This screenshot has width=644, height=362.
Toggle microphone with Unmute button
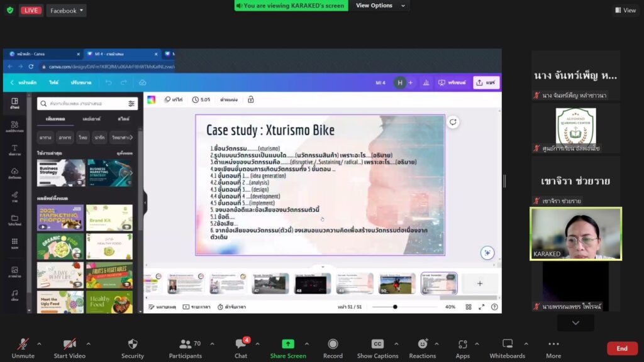click(x=23, y=344)
